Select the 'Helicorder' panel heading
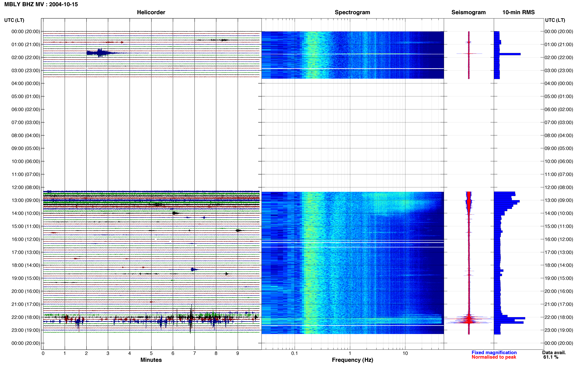Image resolution: width=588 pixels, height=368 pixels. pyautogui.click(x=151, y=12)
